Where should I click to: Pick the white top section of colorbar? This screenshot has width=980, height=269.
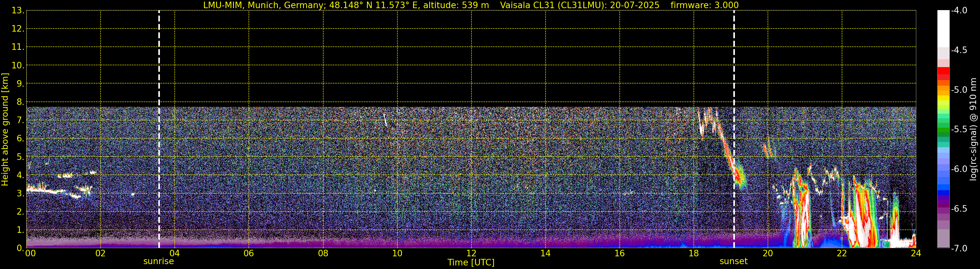coord(943,27)
